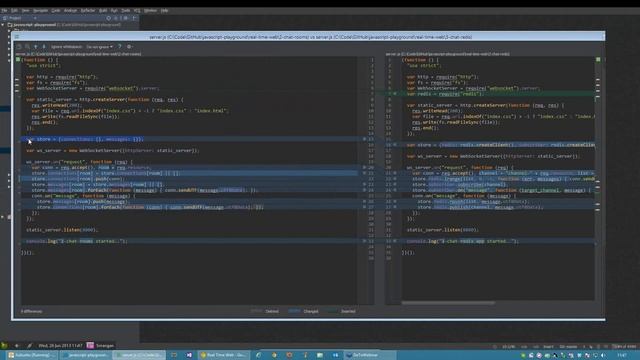This screenshot has height=360, width=640.
Task: Open the Help menu
Action: (164, 11)
